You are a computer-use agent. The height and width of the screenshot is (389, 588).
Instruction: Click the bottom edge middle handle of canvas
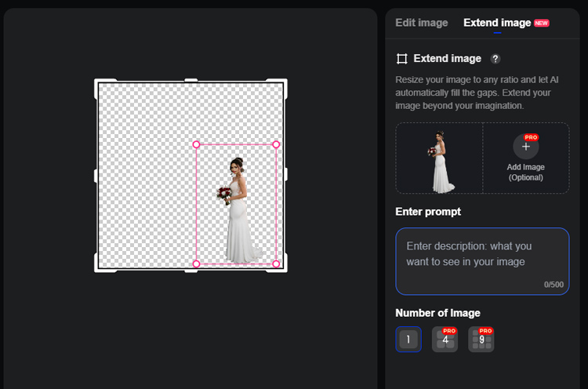tap(191, 271)
